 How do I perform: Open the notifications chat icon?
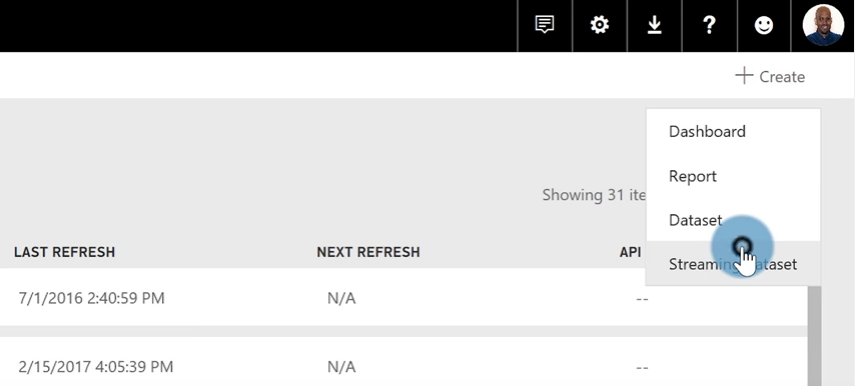pyautogui.click(x=545, y=25)
